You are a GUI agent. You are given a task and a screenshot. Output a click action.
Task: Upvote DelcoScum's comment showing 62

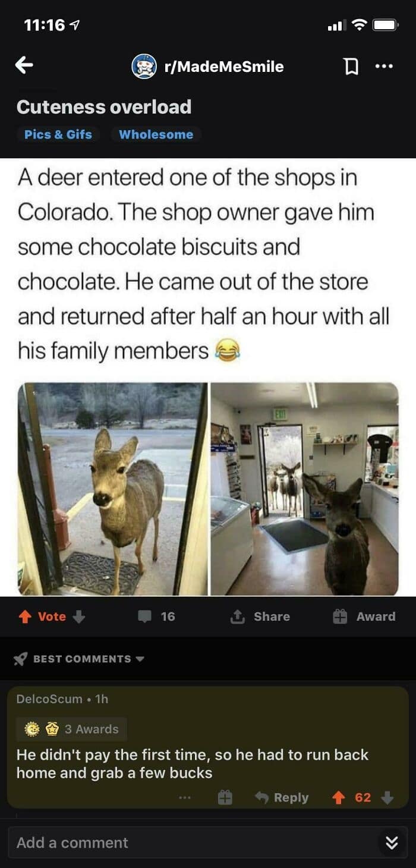[x=339, y=798]
